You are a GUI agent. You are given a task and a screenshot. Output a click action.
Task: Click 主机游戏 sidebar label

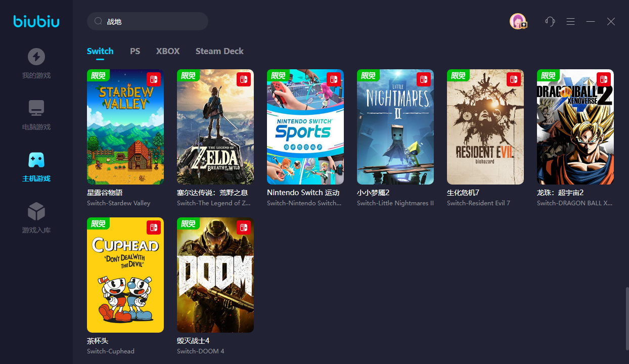click(x=36, y=179)
